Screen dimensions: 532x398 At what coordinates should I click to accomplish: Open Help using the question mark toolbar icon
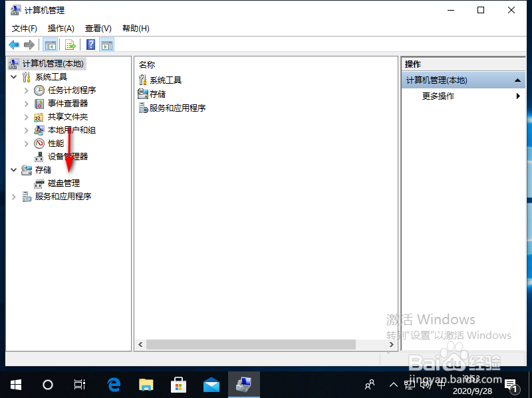click(90, 45)
